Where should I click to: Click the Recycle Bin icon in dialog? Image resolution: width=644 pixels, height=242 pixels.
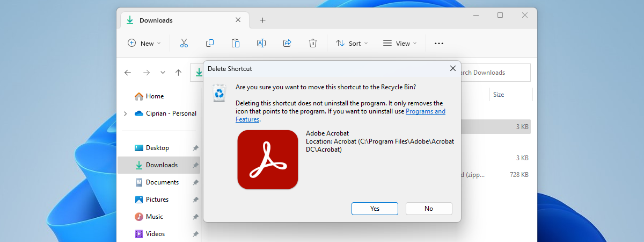coord(219,93)
